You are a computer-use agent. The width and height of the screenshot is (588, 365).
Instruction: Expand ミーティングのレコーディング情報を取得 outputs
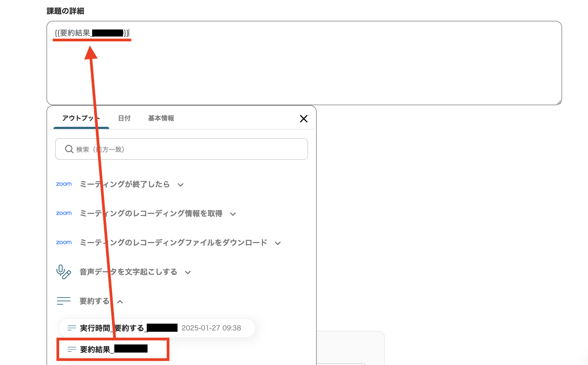[x=233, y=214]
